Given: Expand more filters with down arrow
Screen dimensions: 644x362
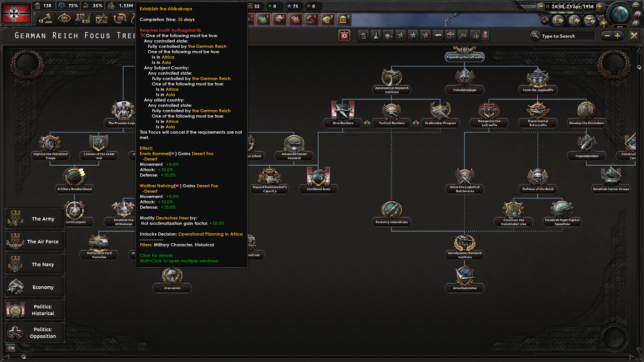Looking at the screenshot, I should pos(485,36).
